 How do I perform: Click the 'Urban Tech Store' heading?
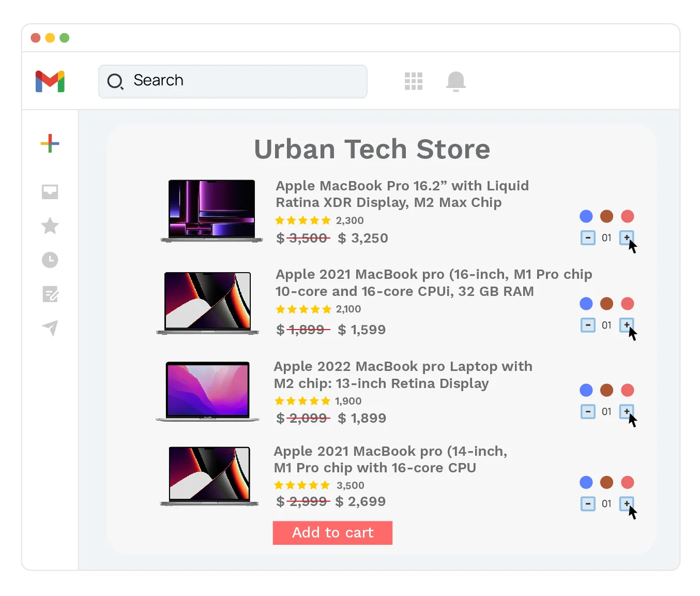point(372,150)
